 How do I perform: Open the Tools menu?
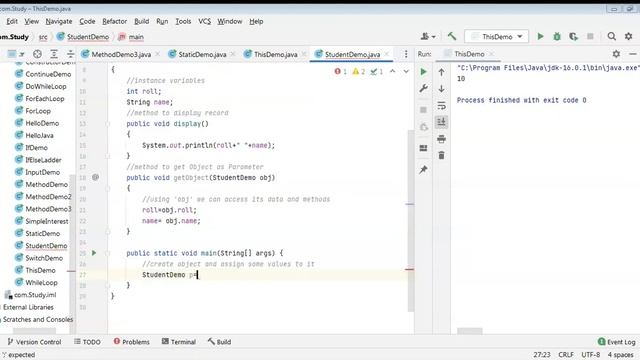click(x=183, y=21)
